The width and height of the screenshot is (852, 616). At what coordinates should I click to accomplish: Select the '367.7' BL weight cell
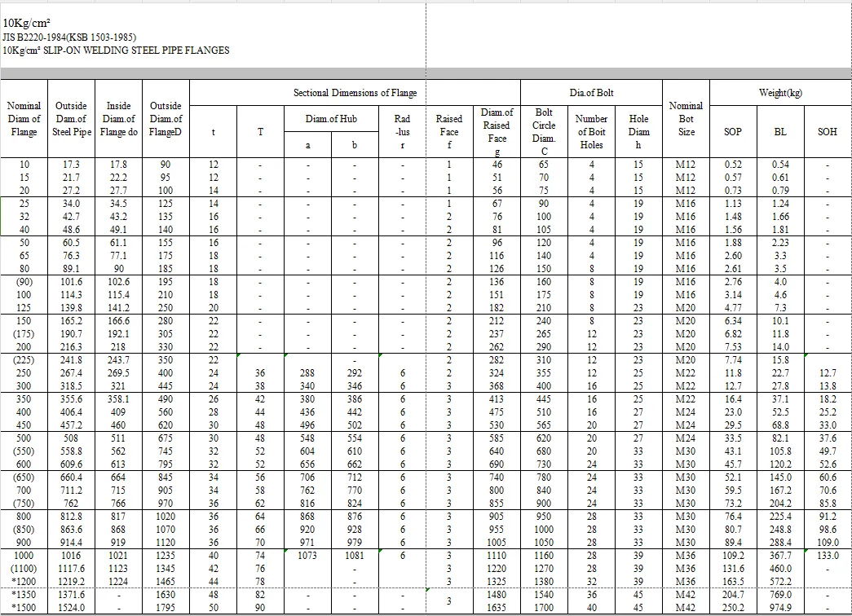pyautogui.click(x=780, y=556)
